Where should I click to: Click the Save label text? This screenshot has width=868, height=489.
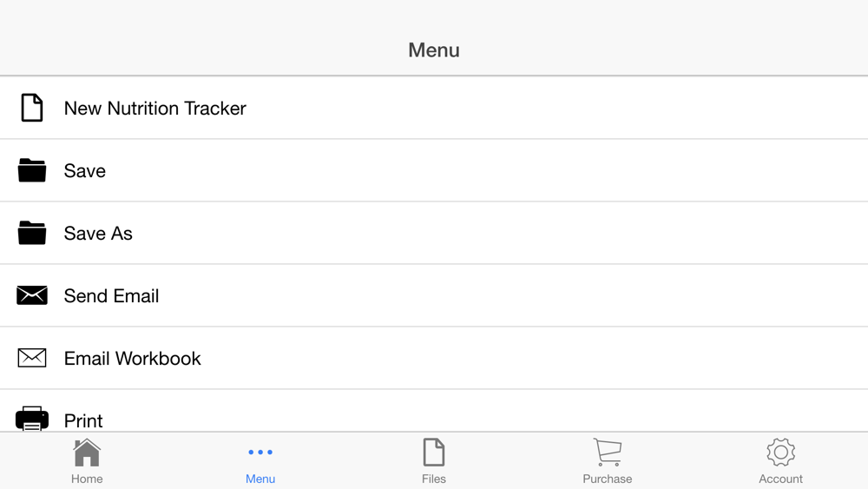85,171
